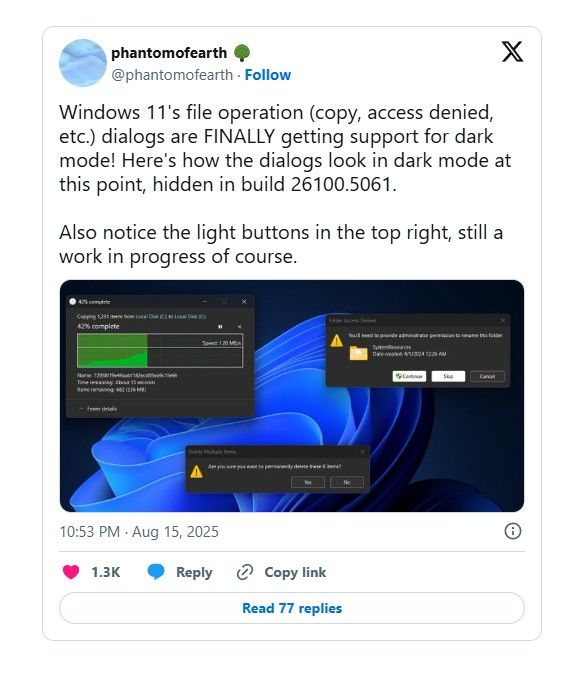Screen dimensions: 579x673
Task: Click the phantomofearth profile avatar
Action: pos(83,63)
